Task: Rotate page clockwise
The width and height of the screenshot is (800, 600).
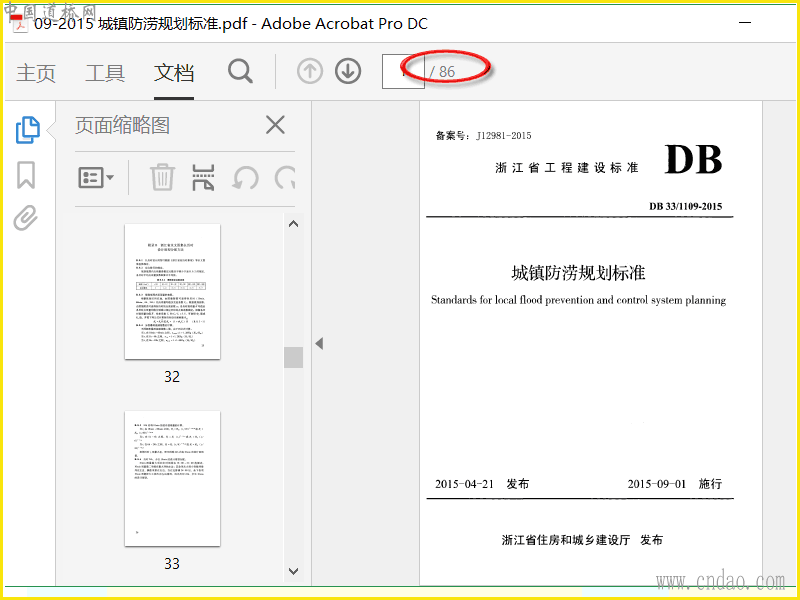Action: coord(285,178)
